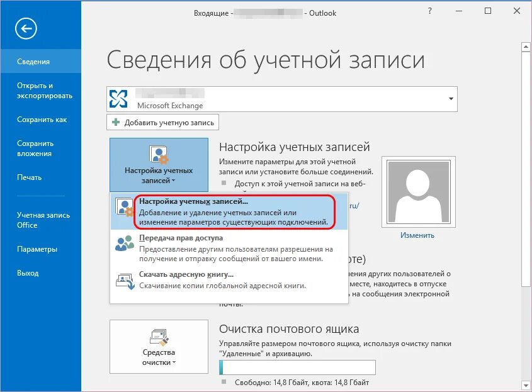Open the Сведения tab in sidebar
The image size is (532, 392).
[41, 62]
